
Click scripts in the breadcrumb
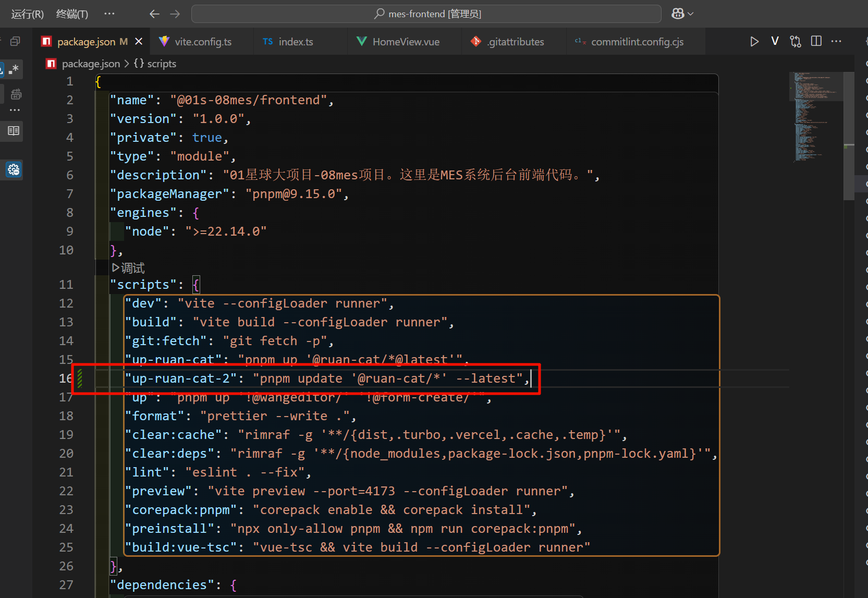(162, 64)
